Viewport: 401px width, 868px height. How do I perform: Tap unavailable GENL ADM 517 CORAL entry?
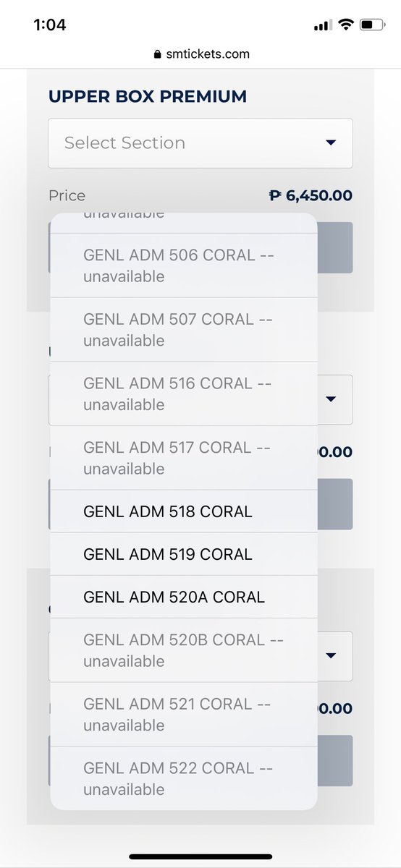coord(183,458)
